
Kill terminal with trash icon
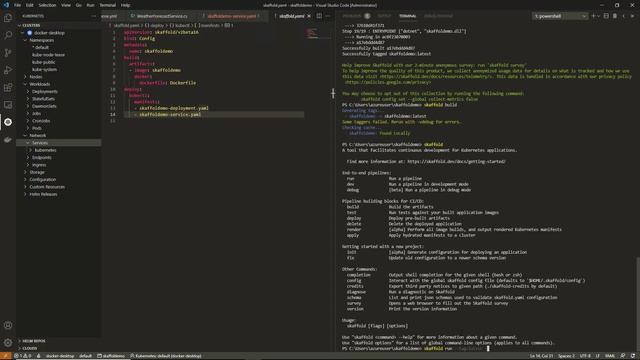click(615, 16)
